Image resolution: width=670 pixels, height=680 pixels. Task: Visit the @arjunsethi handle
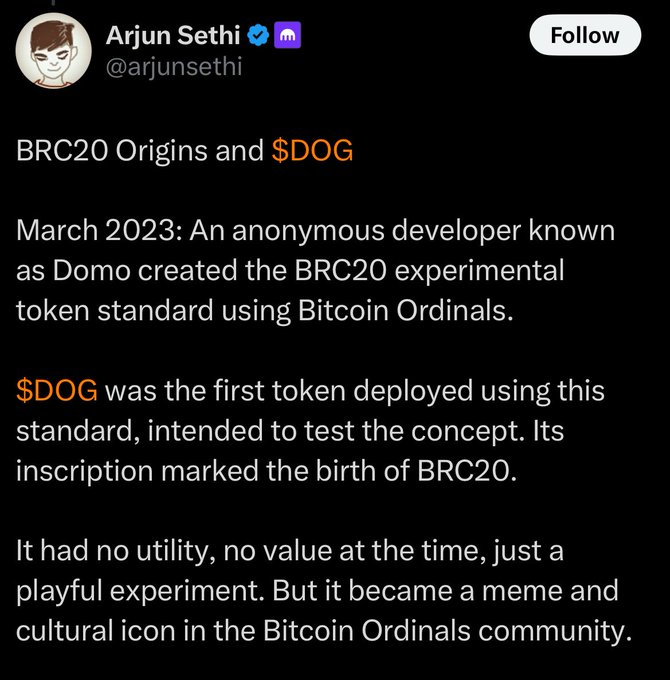173,67
